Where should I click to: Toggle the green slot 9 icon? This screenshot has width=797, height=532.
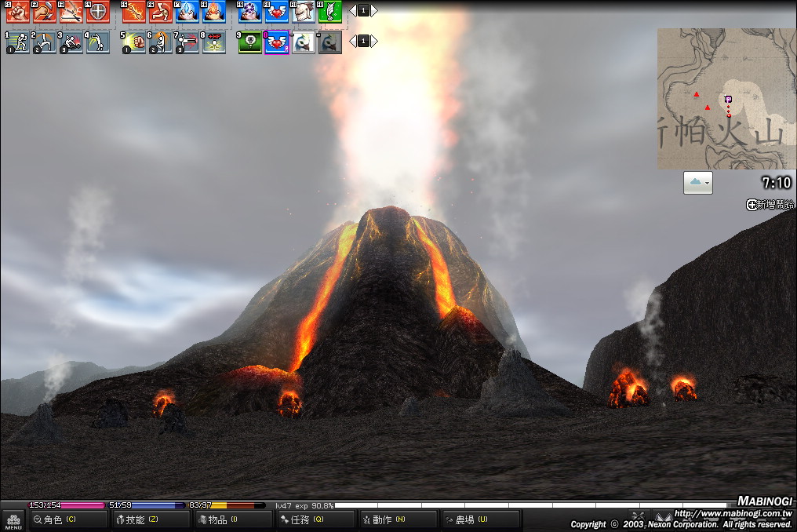(250, 42)
